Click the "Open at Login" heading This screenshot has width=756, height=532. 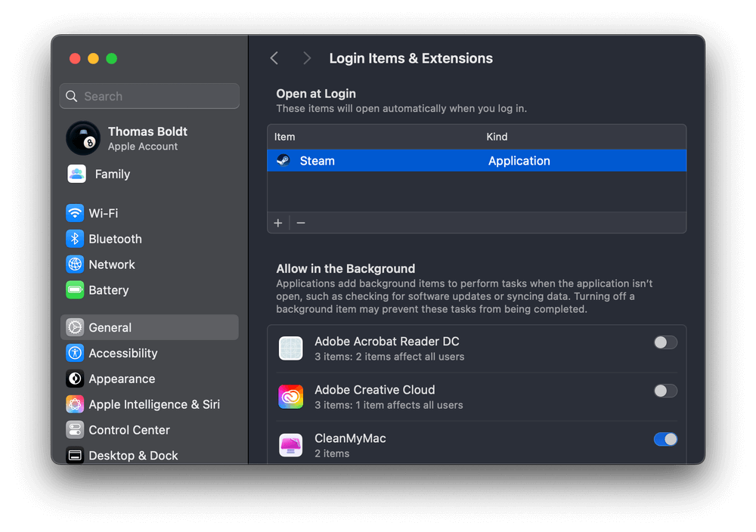[316, 94]
